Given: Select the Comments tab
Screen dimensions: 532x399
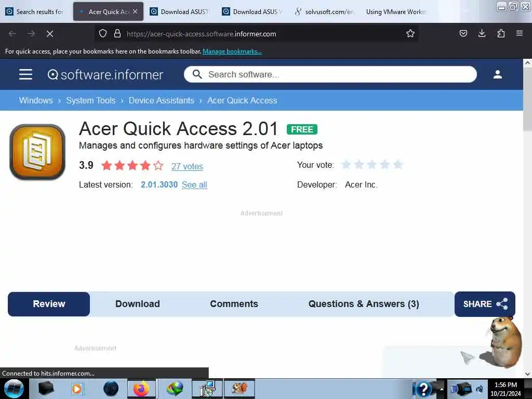Looking at the screenshot, I should (x=234, y=304).
